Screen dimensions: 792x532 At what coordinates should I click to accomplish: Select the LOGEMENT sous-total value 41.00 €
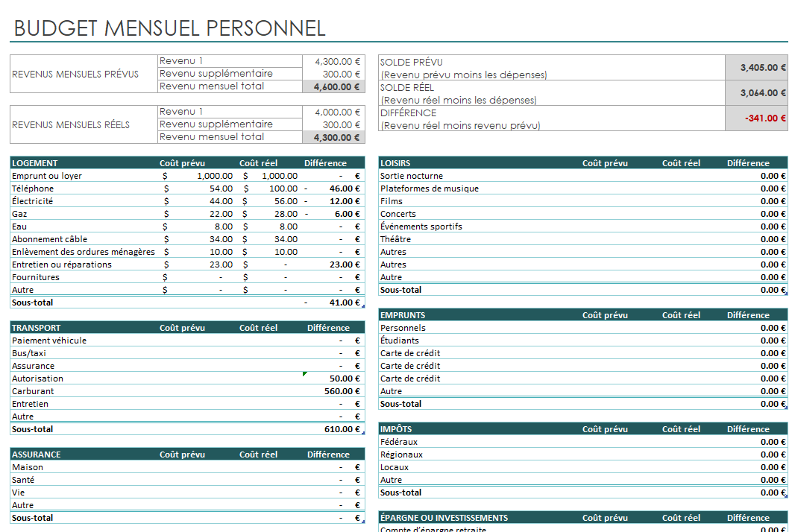(345, 303)
